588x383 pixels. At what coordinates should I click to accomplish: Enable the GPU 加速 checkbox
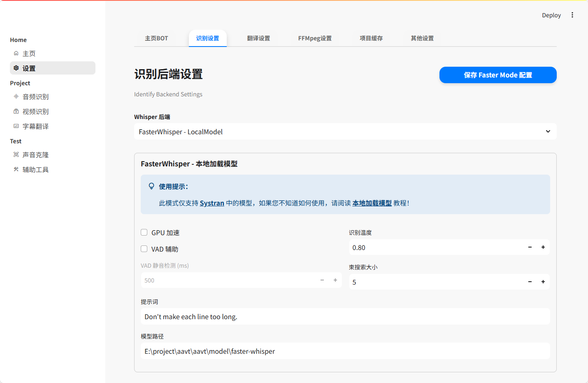tap(144, 232)
